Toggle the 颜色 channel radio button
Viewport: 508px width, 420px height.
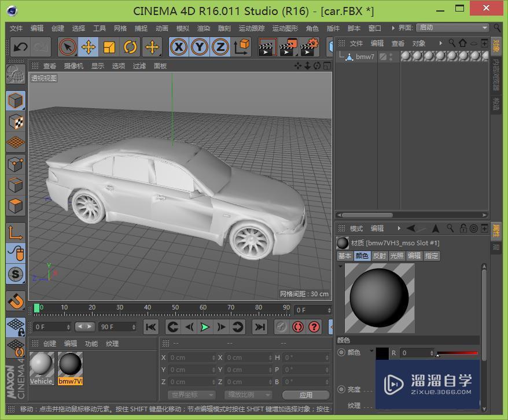(x=343, y=352)
